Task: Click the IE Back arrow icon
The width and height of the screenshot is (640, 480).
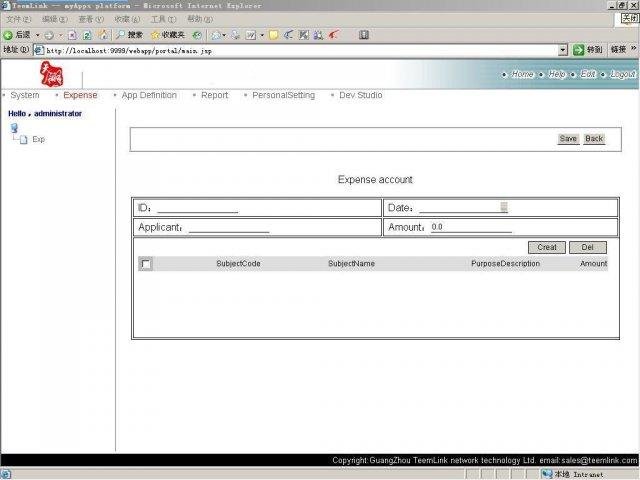Action: coord(8,35)
